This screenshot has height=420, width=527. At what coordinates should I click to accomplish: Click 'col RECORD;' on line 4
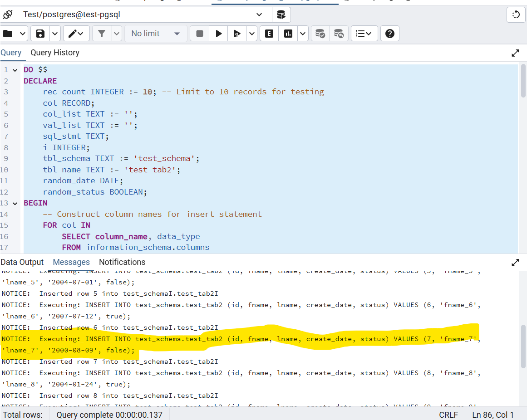69,103
